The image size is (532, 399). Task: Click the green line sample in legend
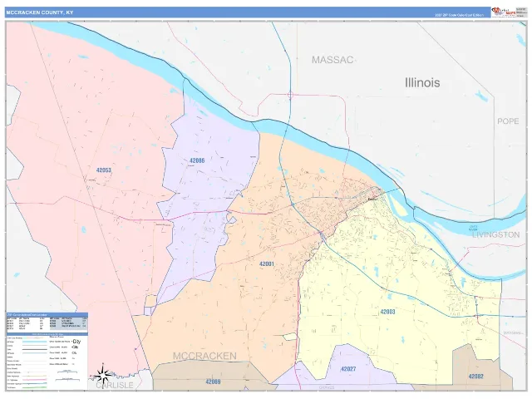point(35,387)
